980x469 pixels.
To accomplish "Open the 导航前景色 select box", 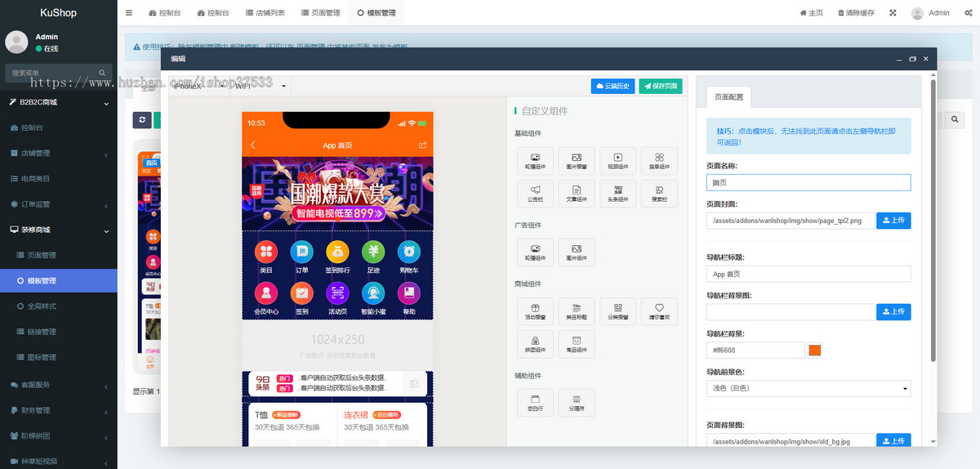I will pyautogui.click(x=808, y=388).
